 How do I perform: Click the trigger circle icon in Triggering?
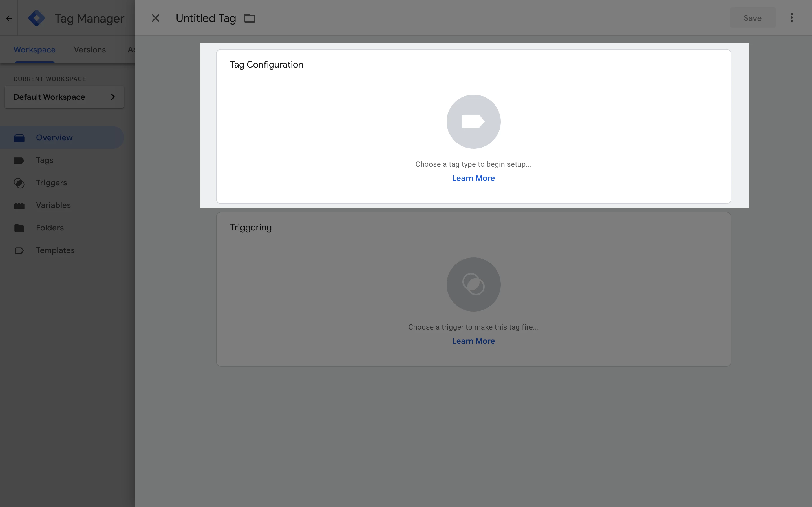(x=473, y=284)
